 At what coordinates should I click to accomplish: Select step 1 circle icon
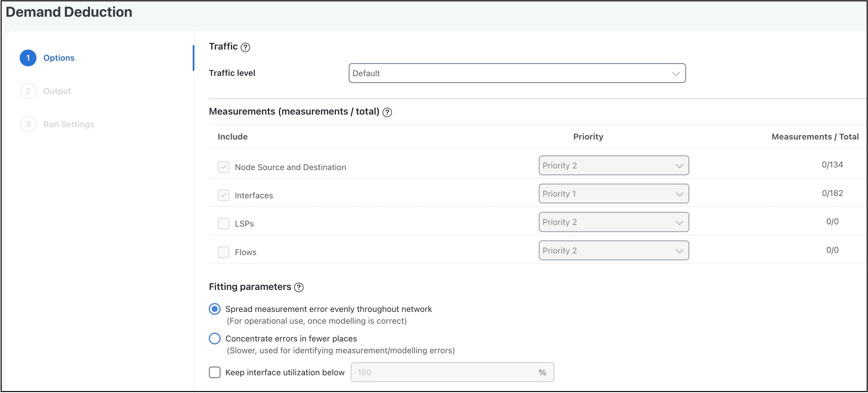point(28,58)
